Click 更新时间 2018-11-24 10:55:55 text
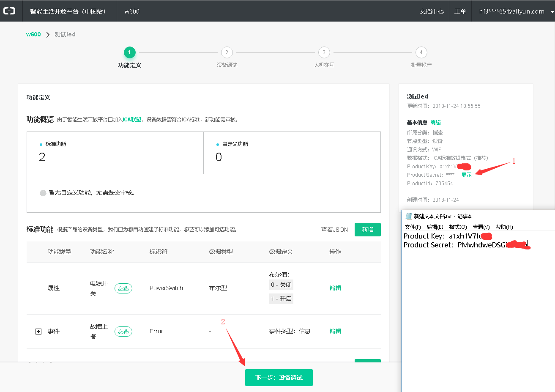This screenshot has height=392, width=555. click(x=444, y=106)
